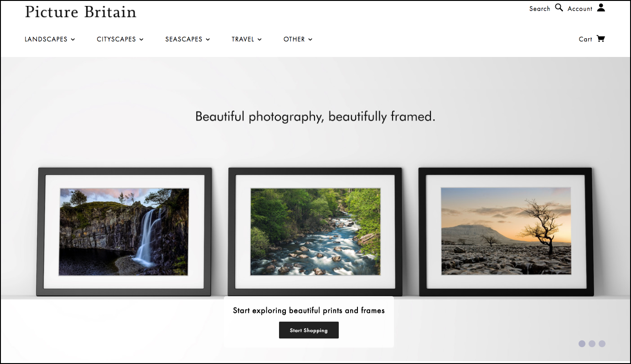
Task: Open the Account person icon
Action: point(601,7)
